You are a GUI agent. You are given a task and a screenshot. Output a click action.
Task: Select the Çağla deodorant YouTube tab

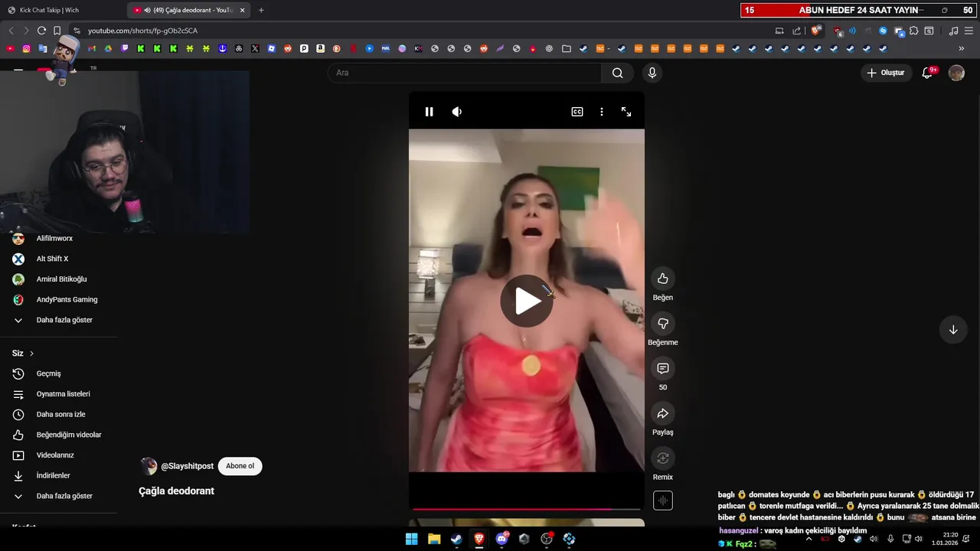tap(188, 10)
